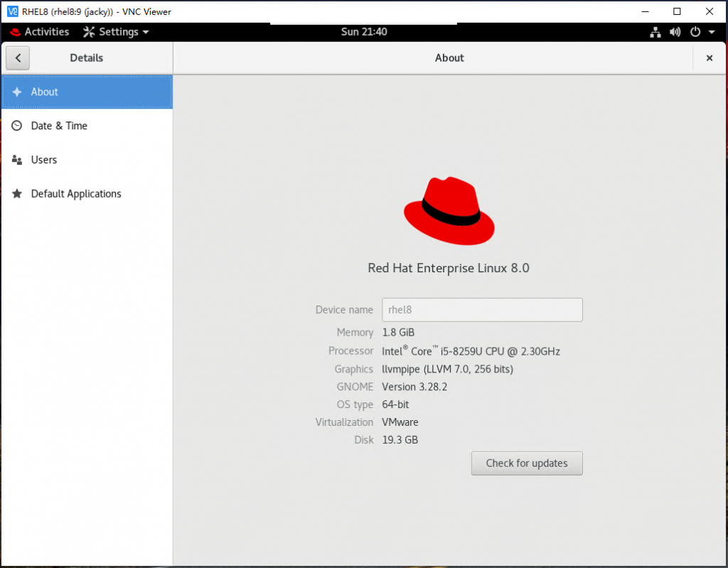The width and height of the screenshot is (728, 568).
Task: Expand the Settings app menu arrow
Action: 146,32
